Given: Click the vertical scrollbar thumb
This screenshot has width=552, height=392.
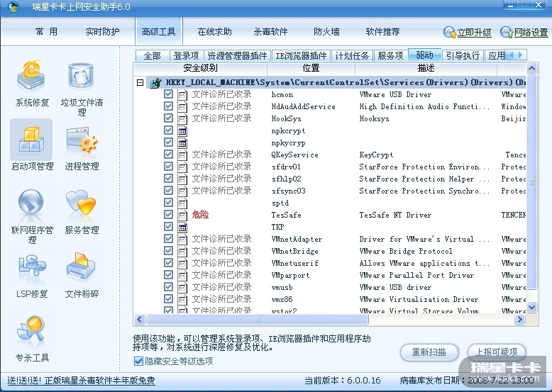Looking at the screenshot, I should coord(531,181).
